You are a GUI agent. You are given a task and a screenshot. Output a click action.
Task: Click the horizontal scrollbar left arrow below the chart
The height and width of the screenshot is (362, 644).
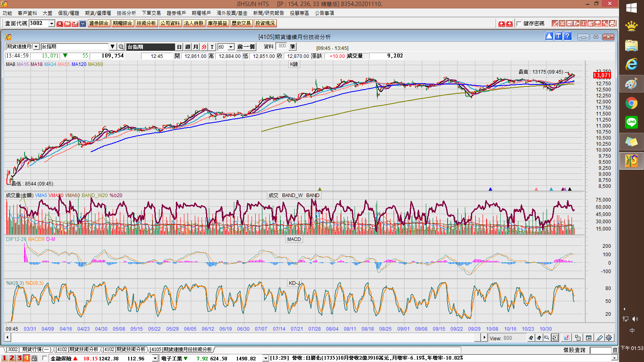pyautogui.click(x=8, y=337)
